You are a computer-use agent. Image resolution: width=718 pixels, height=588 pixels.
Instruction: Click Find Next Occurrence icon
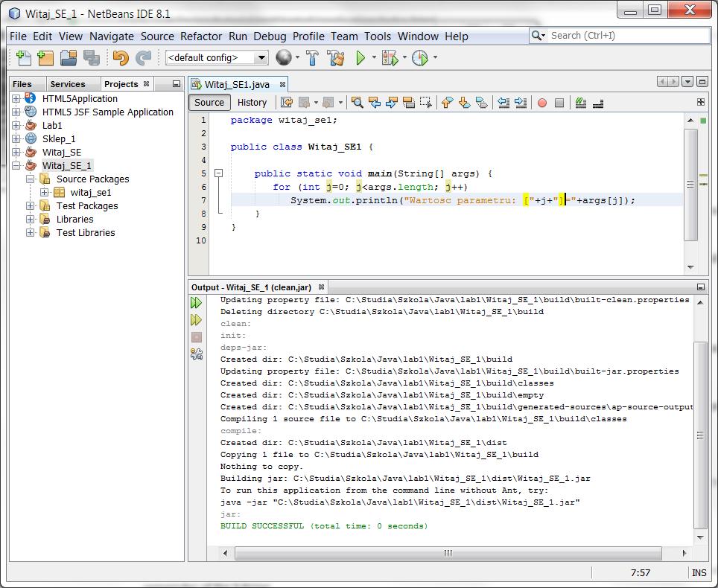(392, 103)
